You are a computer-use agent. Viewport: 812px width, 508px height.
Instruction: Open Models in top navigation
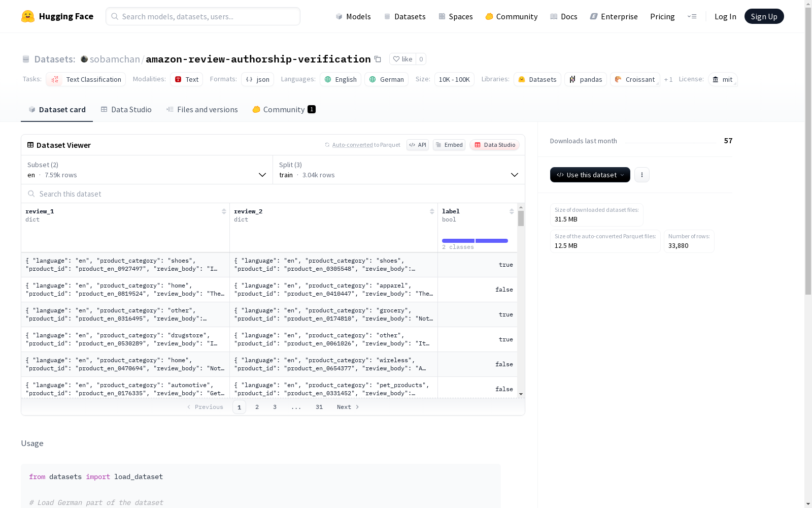point(353,16)
